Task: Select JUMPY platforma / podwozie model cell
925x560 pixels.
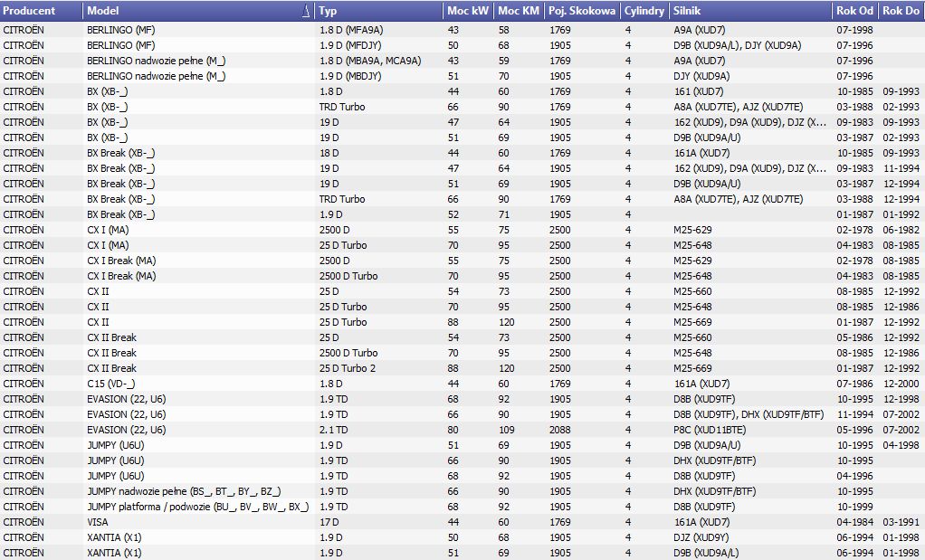Action: tap(197, 507)
